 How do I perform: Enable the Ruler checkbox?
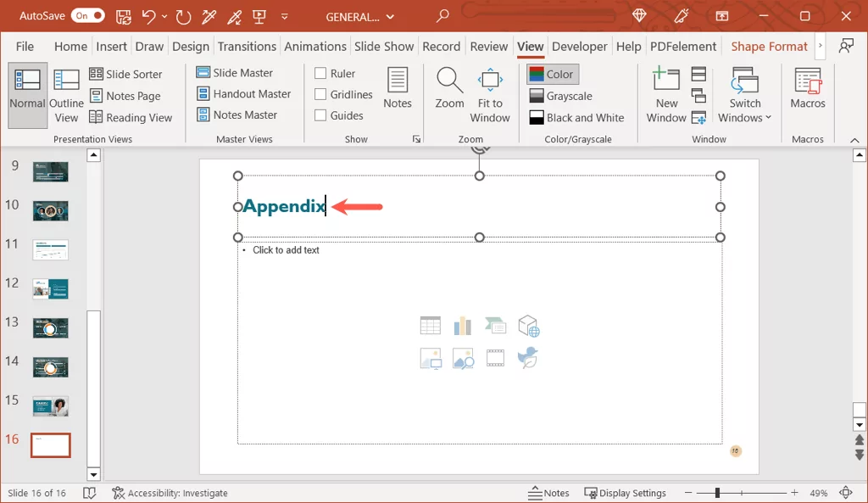[x=320, y=73]
